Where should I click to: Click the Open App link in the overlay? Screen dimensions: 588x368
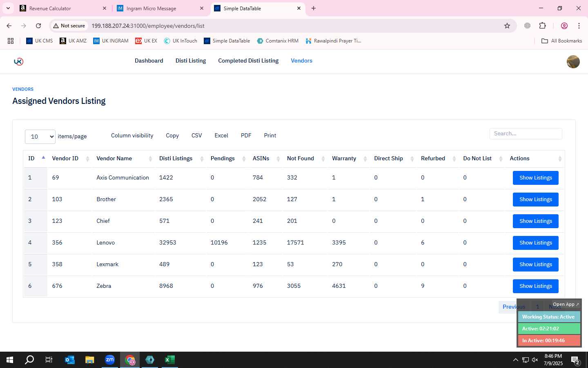pyautogui.click(x=566, y=304)
